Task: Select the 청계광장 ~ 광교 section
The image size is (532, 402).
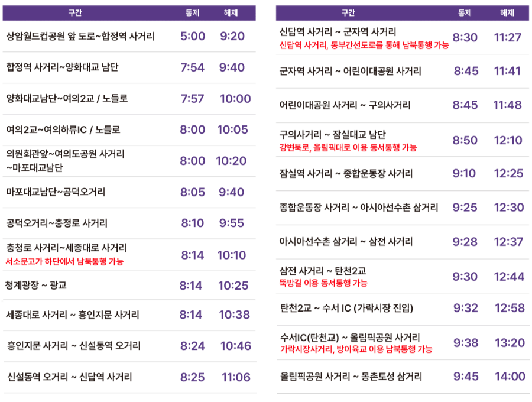Action: [x=36, y=286]
